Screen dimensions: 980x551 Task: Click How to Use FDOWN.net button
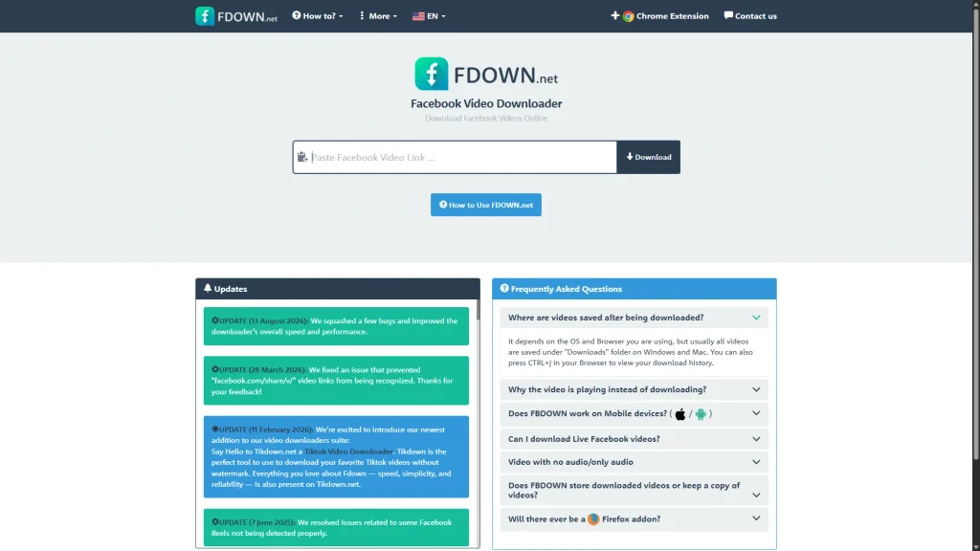(485, 205)
